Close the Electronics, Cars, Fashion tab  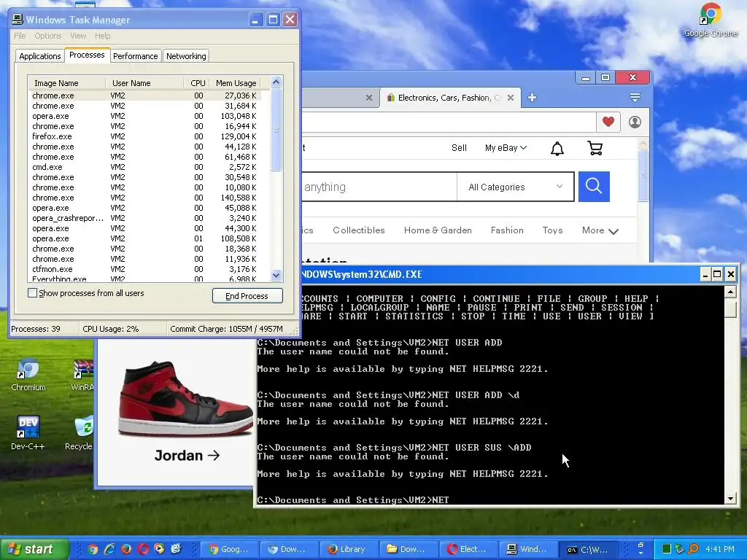(510, 98)
